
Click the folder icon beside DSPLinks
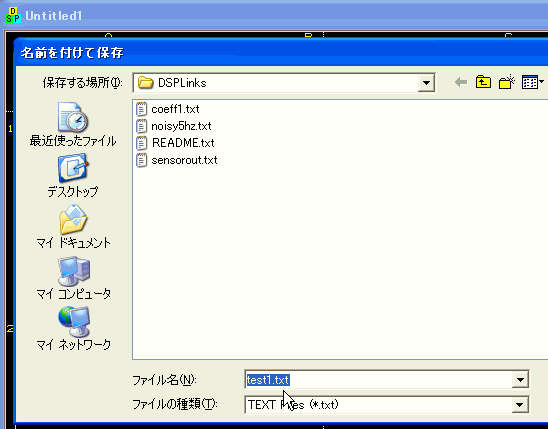coord(145,83)
